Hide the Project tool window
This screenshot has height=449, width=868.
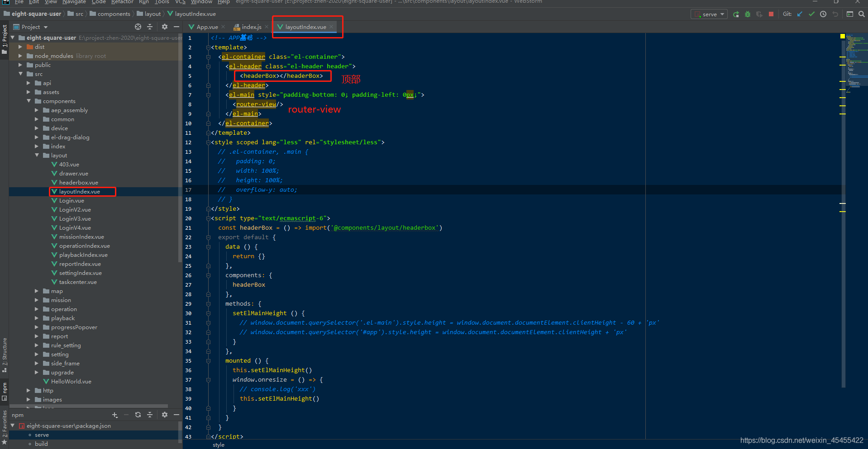point(176,27)
